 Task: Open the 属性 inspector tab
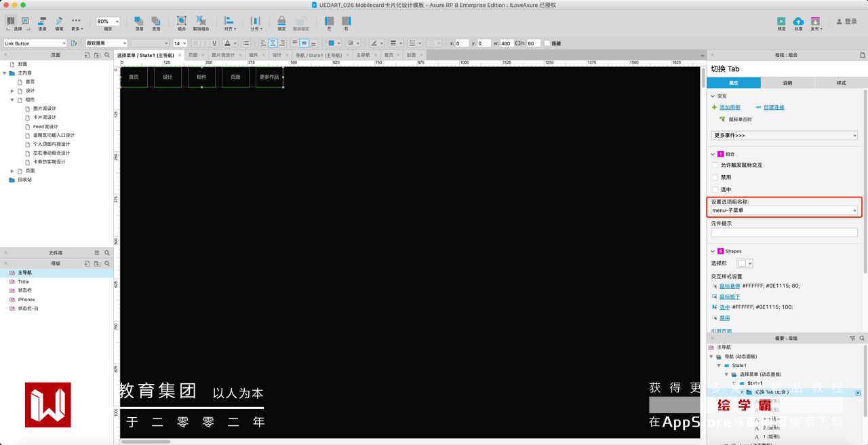pos(734,83)
